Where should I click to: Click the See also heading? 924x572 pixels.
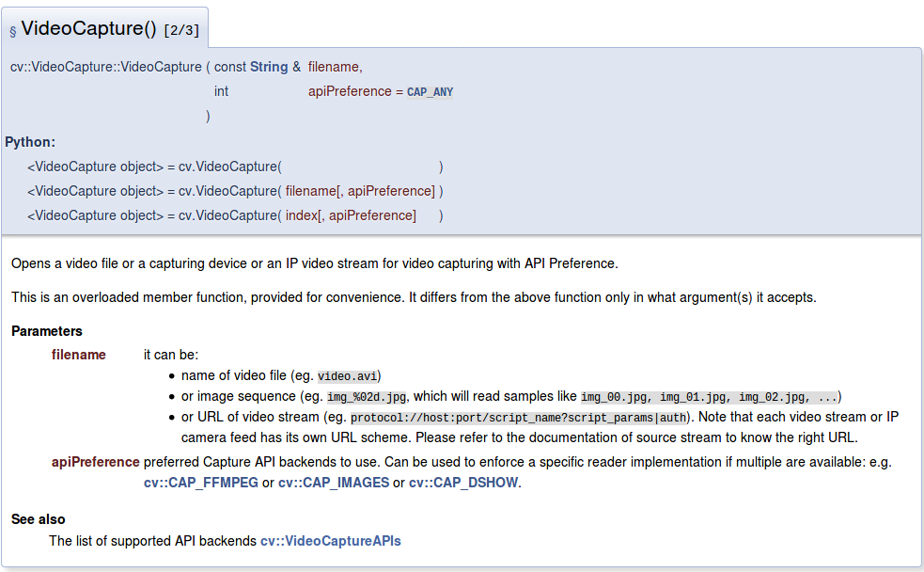(x=39, y=519)
